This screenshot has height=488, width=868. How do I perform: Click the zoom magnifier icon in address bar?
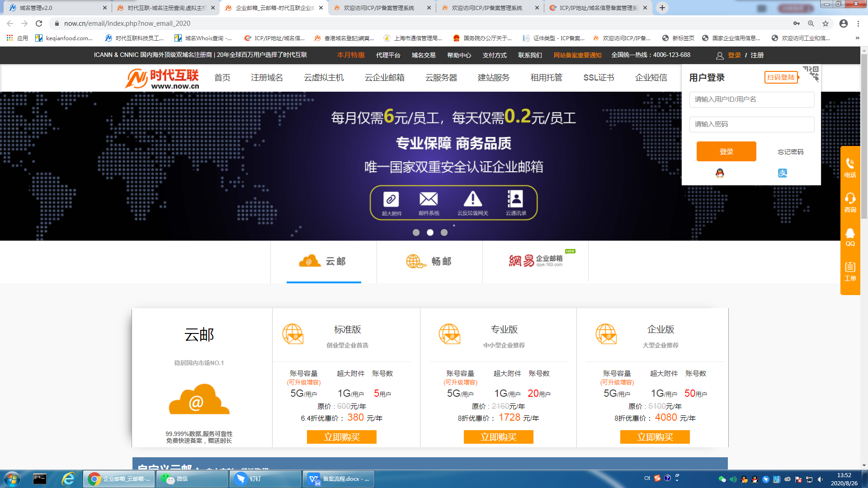tap(811, 23)
